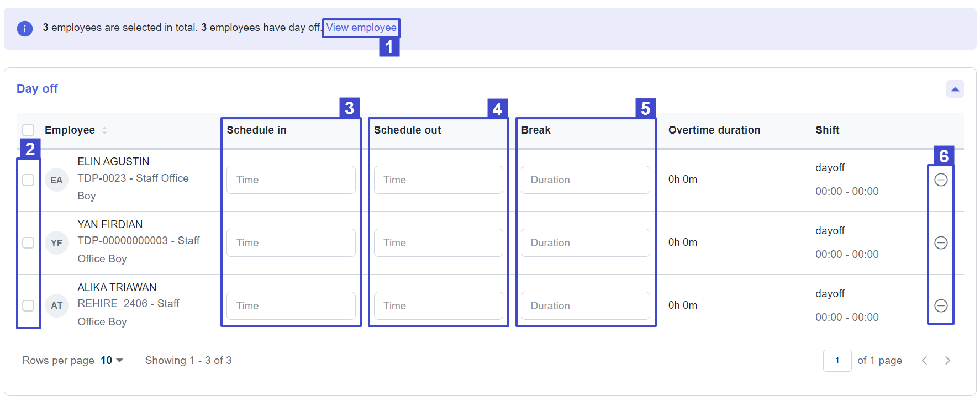Click Schedule in time field for Elin Agustin
This screenshot has height=401, width=980.
(291, 180)
